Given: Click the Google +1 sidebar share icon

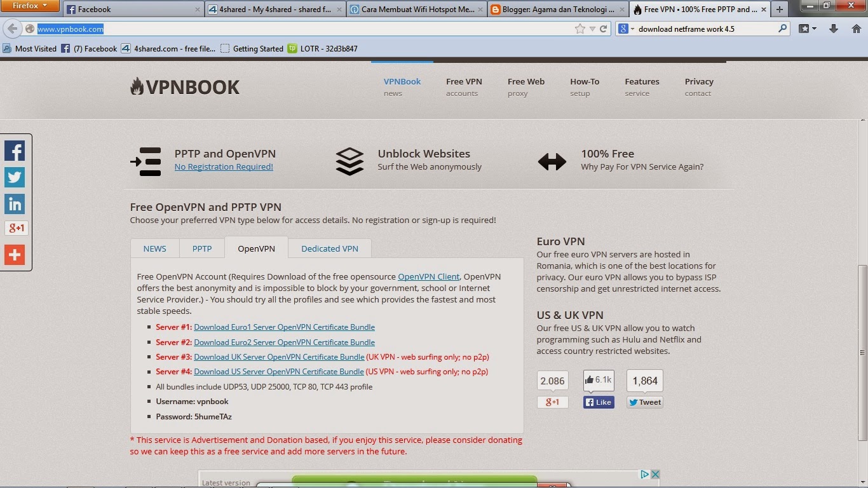Looking at the screenshot, I should (16, 228).
